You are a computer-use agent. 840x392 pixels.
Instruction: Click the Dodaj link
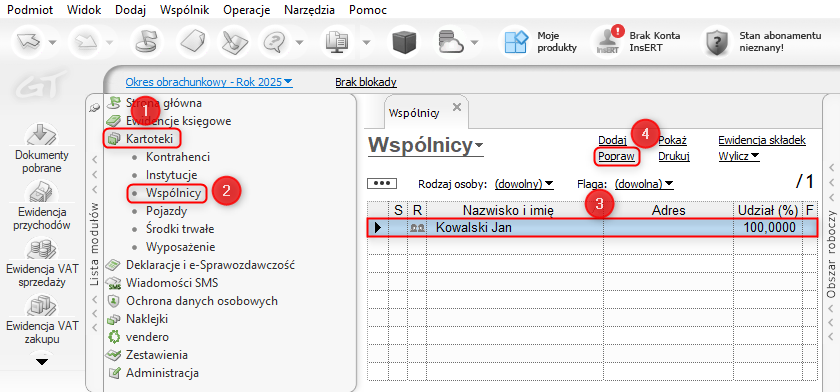[x=612, y=140]
